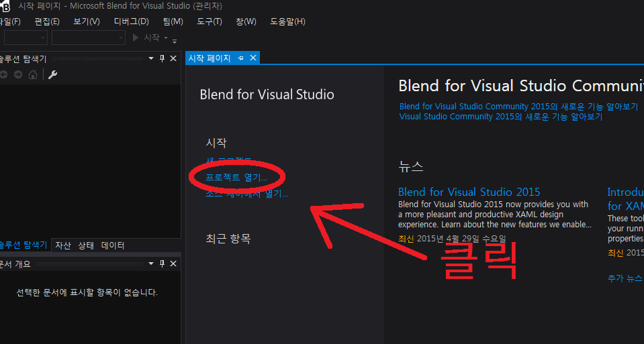Close the 문서 개요 panel

pos(173,264)
